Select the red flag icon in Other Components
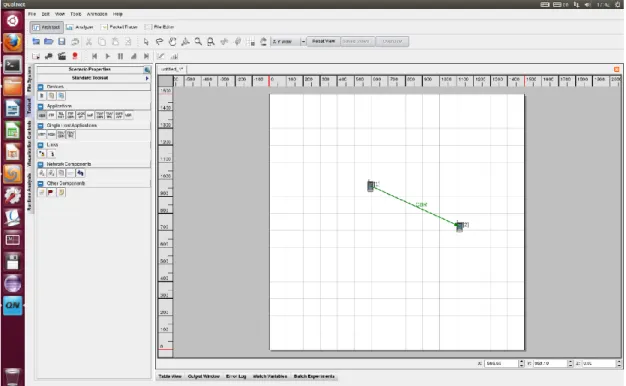Image resolution: width=626 pixels, height=386 pixels. tap(51, 192)
